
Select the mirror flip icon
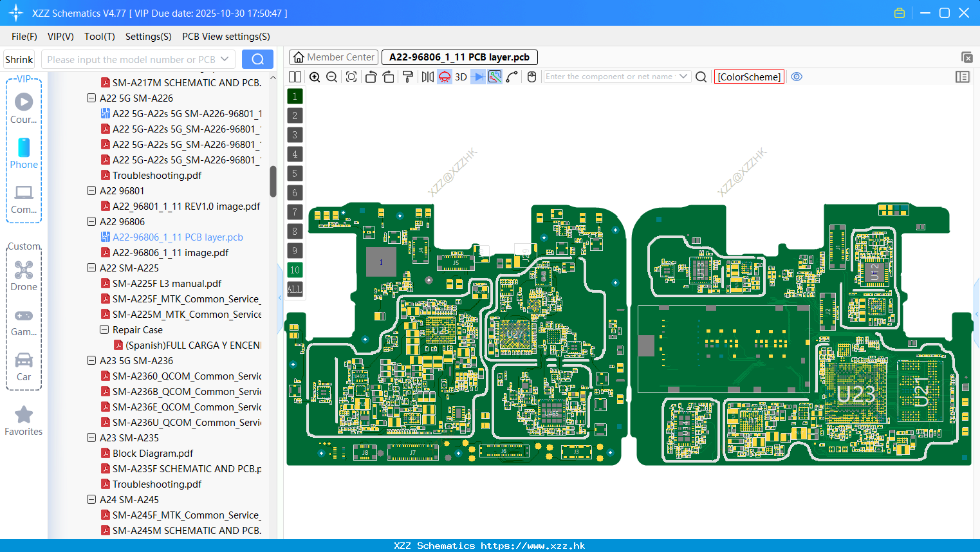pyautogui.click(x=428, y=77)
